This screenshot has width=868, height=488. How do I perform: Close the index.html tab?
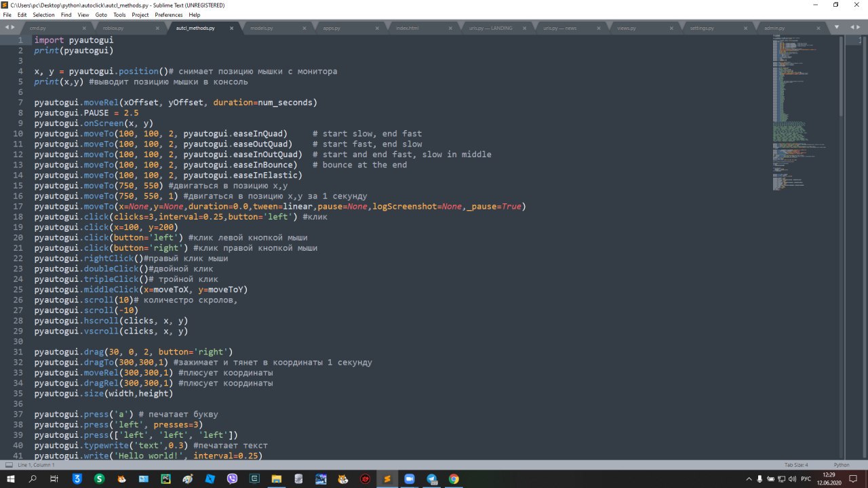[x=451, y=28]
